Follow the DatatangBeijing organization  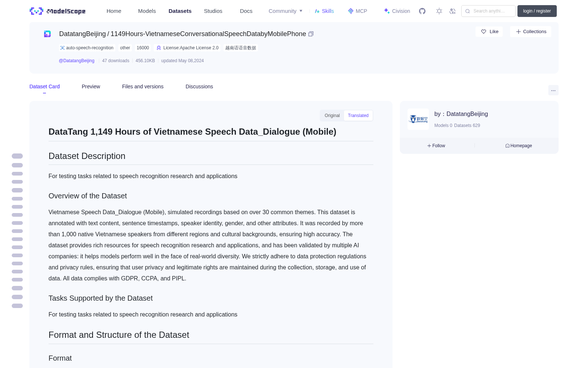coord(436,146)
